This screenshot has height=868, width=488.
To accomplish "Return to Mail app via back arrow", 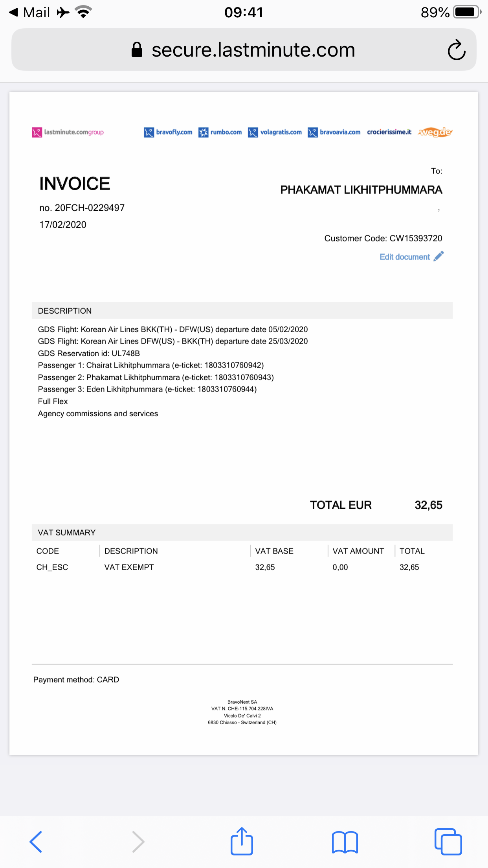I will (x=29, y=12).
